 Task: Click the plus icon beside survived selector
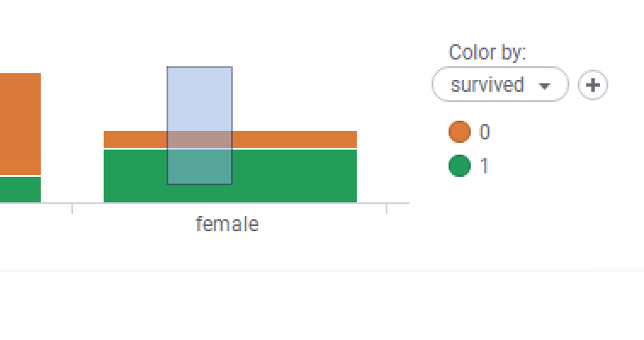592,85
